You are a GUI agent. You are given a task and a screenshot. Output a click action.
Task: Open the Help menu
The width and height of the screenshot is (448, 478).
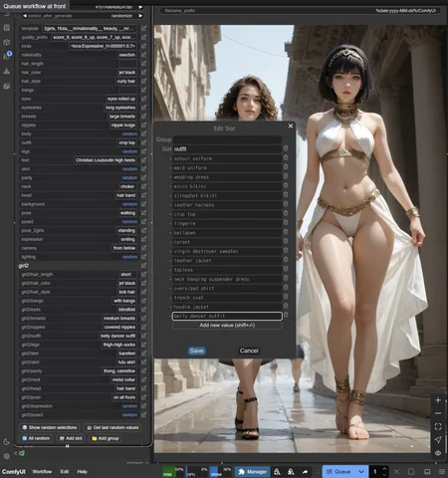pos(82,472)
